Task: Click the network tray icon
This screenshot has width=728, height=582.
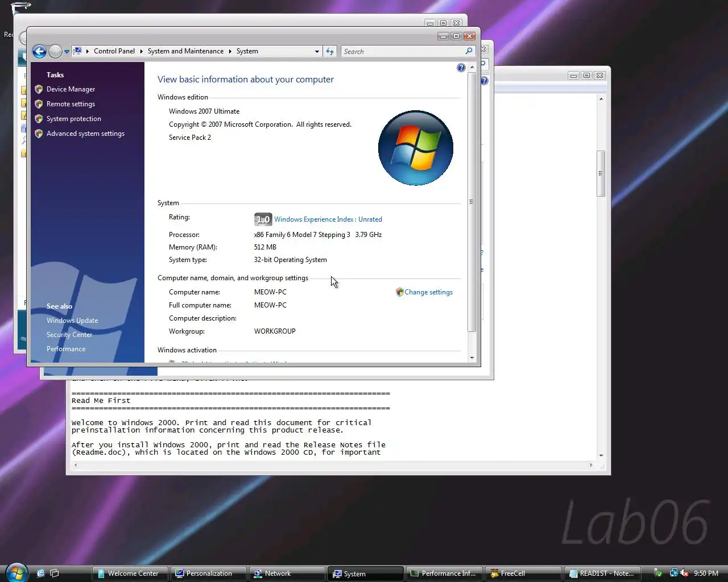Action: click(x=674, y=573)
